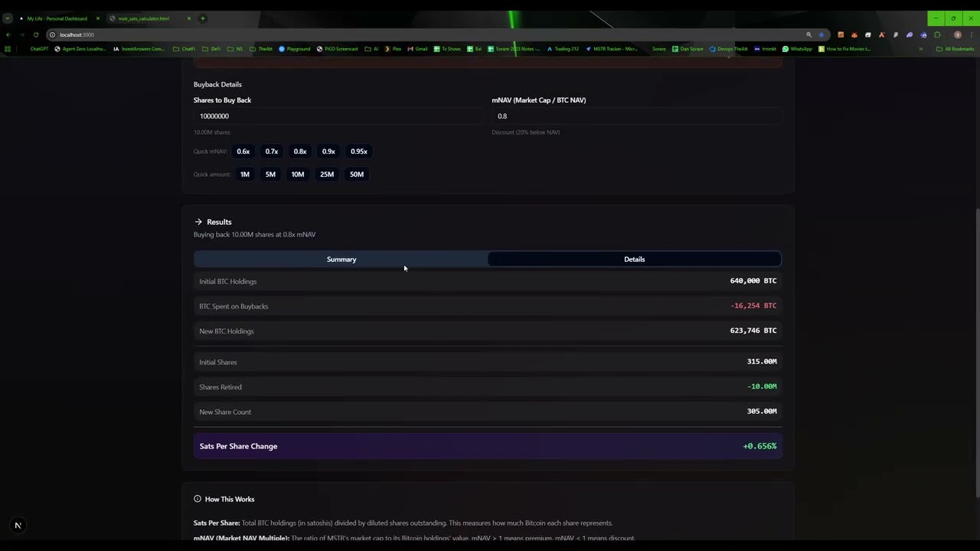Choose quick amount 25M shares
Image resolution: width=980 pixels, height=551 pixels.
coord(327,174)
